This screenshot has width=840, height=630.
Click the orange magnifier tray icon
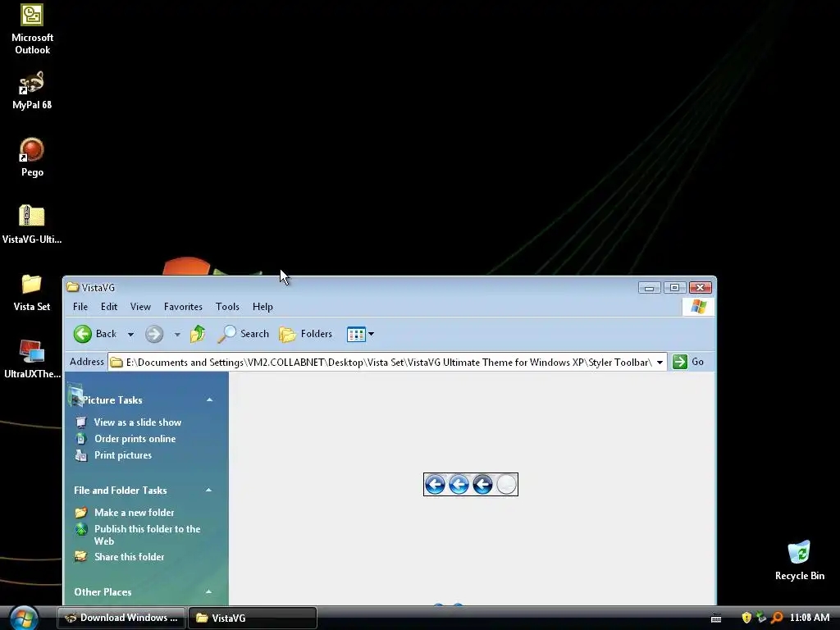[x=777, y=618]
